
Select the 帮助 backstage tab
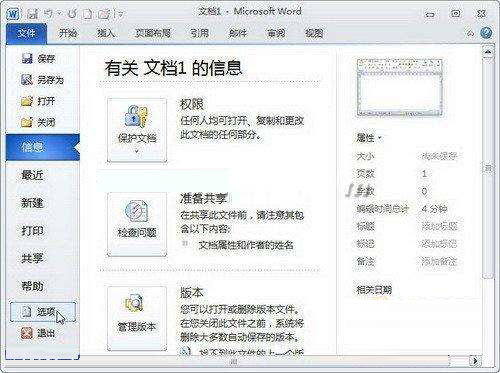(32, 286)
